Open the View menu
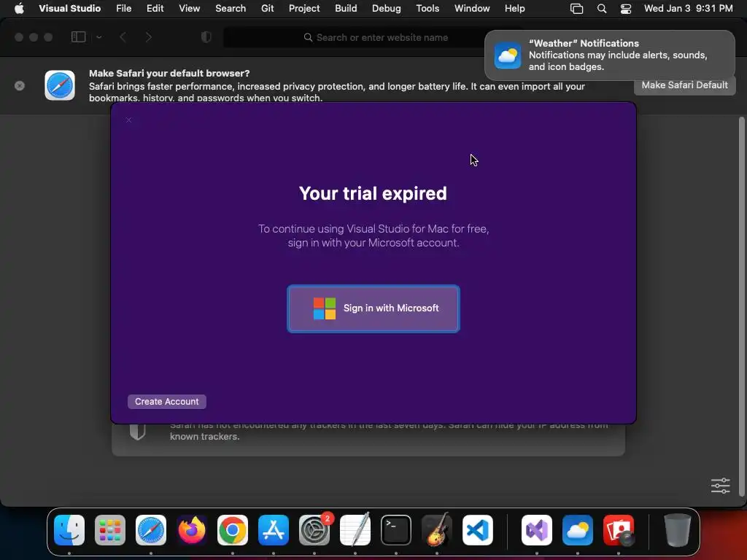 coord(189,8)
